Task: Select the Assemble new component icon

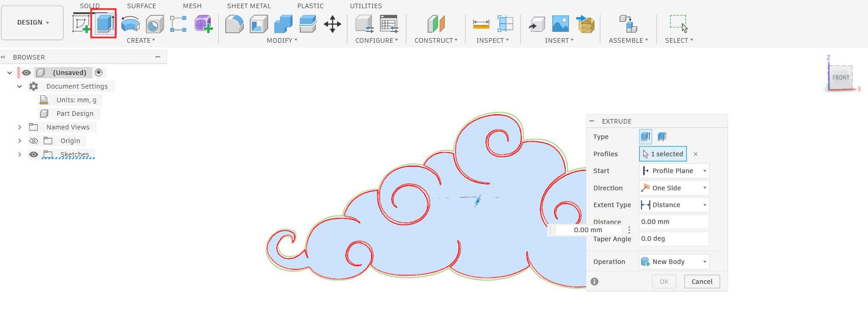Action: (x=628, y=24)
